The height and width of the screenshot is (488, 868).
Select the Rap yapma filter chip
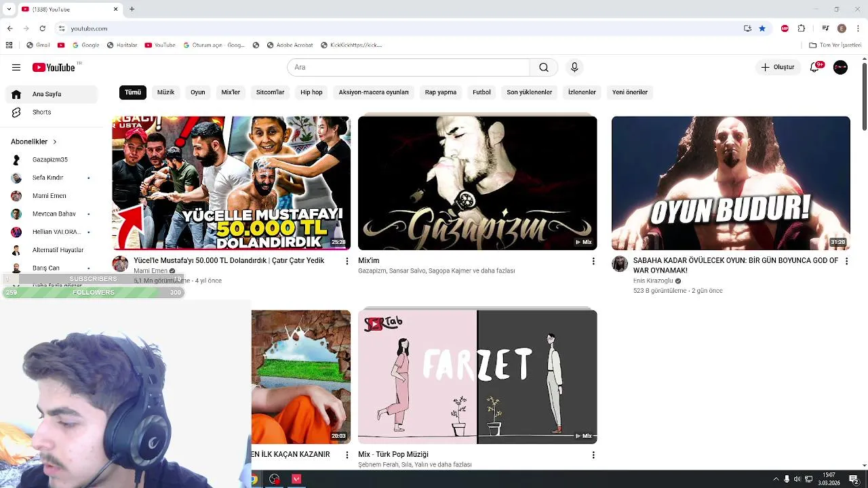441,92
